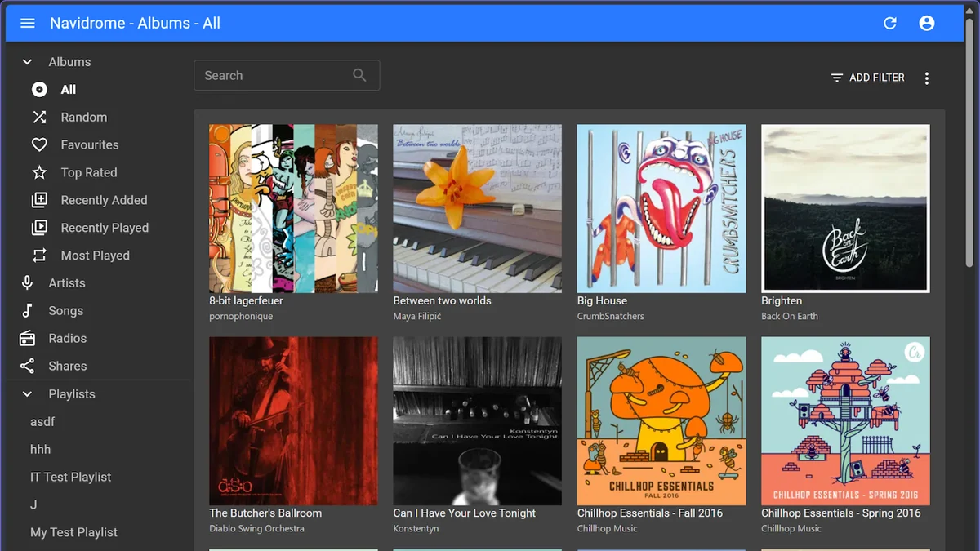Open Can I Have Your Love Tonight cover
Screen dimensions: 980x551
coord(477,421)
